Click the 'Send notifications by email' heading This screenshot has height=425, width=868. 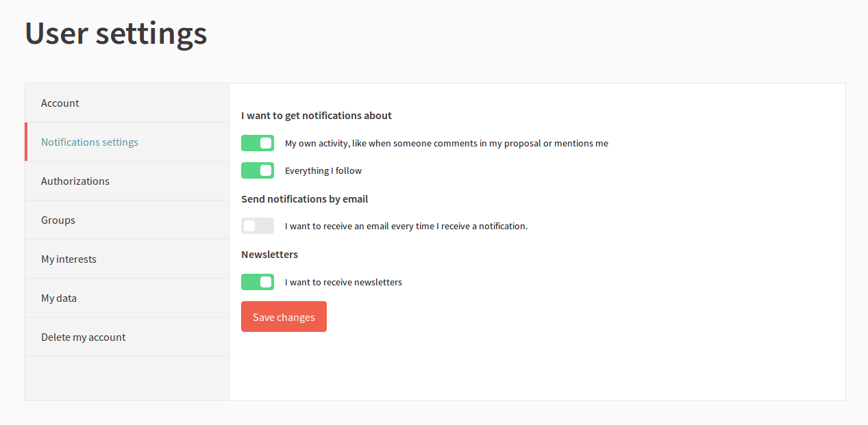tap(305, 199)
